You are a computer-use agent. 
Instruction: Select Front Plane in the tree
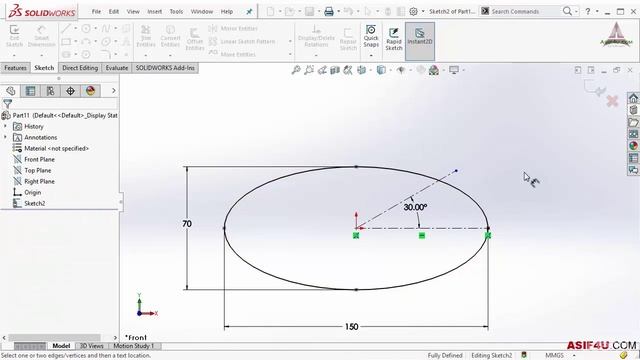pyautogui.click(x=39, y=159)
